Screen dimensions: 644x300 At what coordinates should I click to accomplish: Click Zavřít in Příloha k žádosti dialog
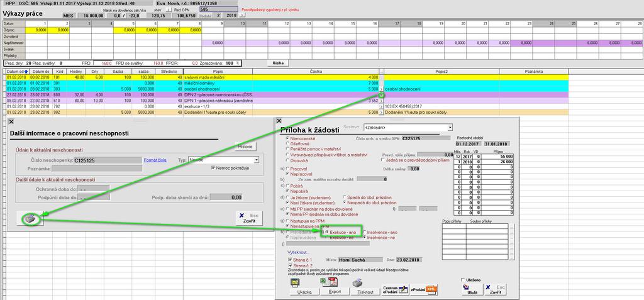[x=494, y=289]
